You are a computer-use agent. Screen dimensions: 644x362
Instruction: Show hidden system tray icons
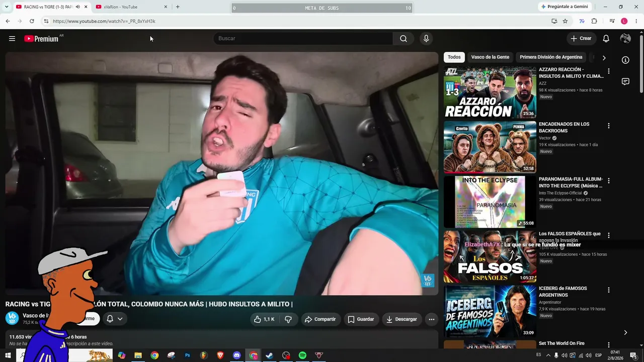coord(549,355)
